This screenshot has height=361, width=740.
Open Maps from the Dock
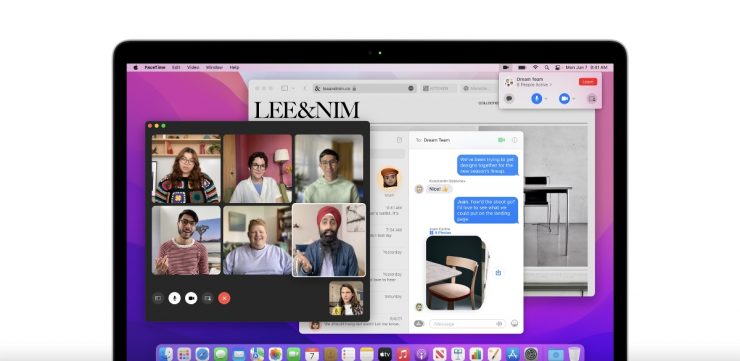click(x=257, y=354)
